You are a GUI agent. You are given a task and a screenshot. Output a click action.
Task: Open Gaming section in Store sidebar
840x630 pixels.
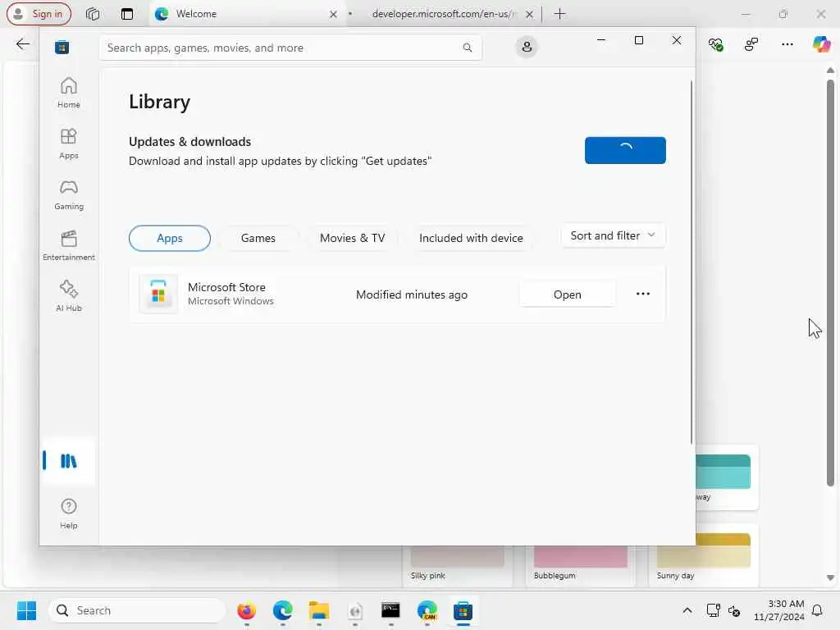coord(69,194)
